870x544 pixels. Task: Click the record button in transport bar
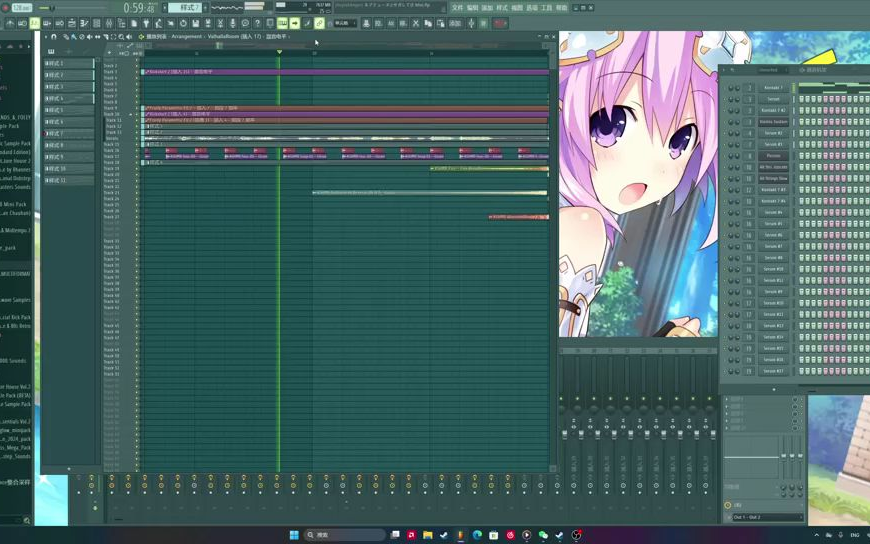(5, 7)
